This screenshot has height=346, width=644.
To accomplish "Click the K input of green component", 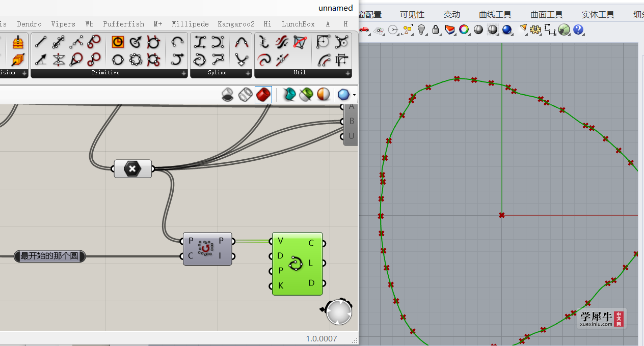I will point(280,285).
